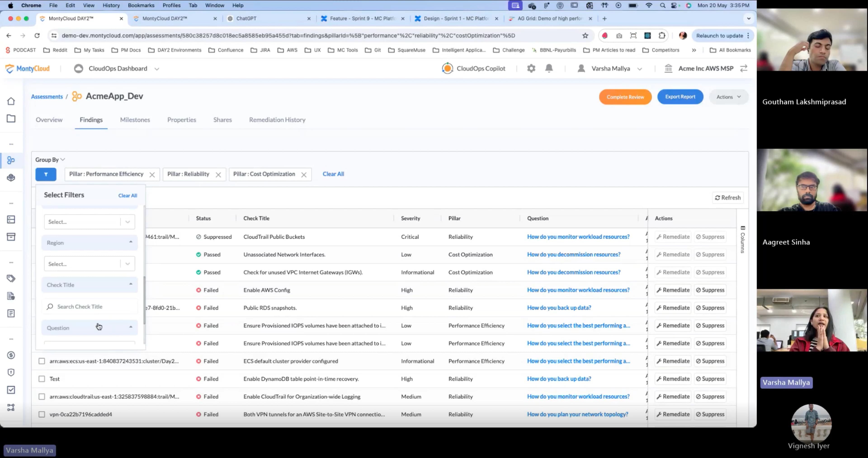Open the Select combo box above Region
The width and height of the screenshot is (868, 458).
click(90, 222)
